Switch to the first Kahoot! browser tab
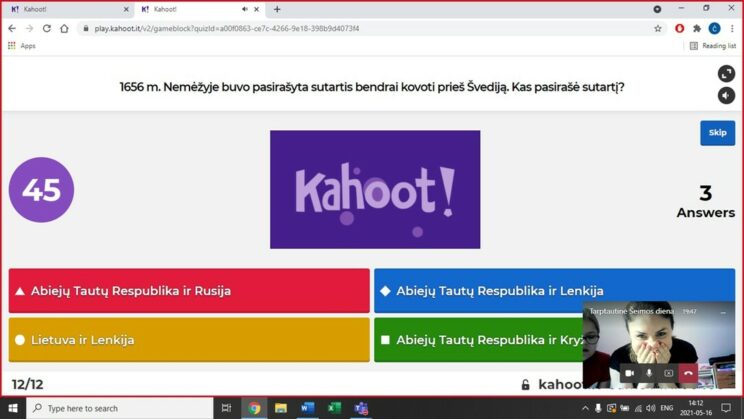The height and width of the screenshot is (419, 744). pyautogui.click(x=66, y=9)
